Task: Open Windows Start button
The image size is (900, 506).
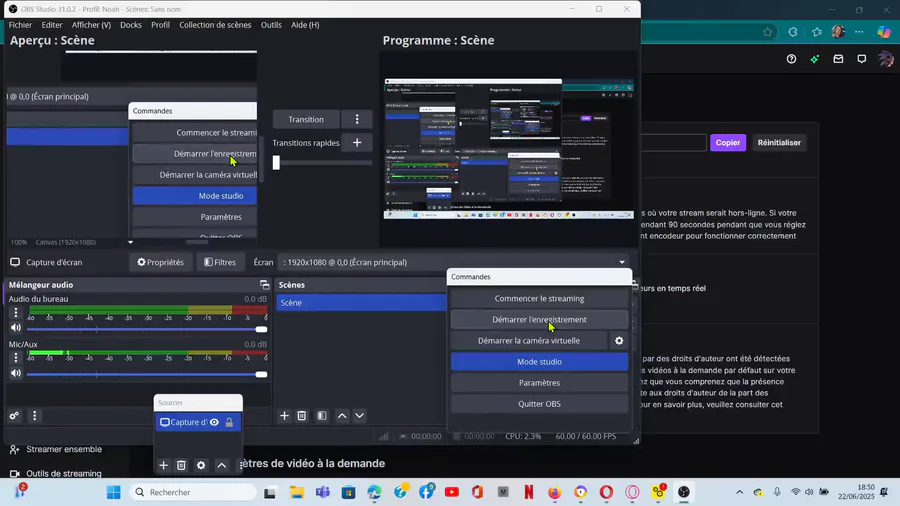Action: 114,492
